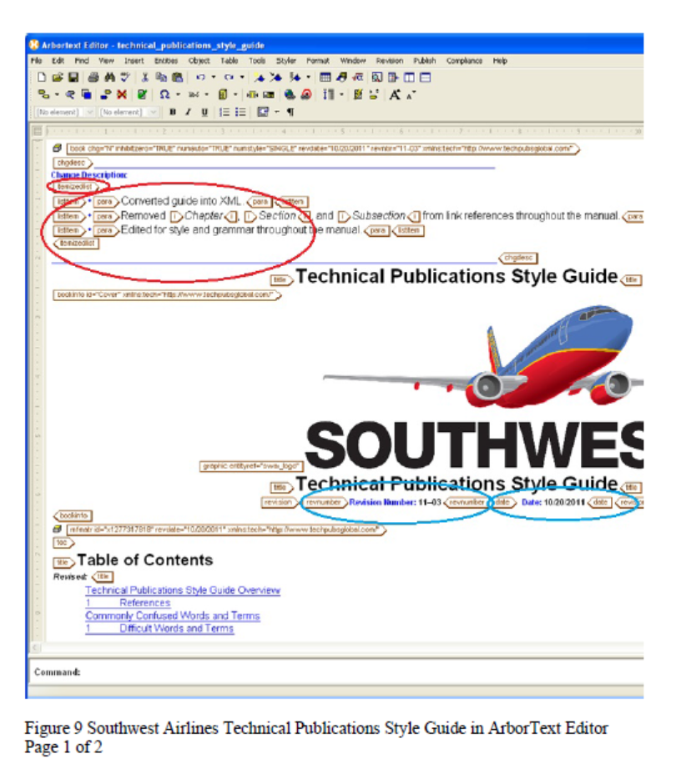Viewport: 676px width, 784px height.
Task: Toggle paragraph marks pilcrow button
Action: pos(290,112)
